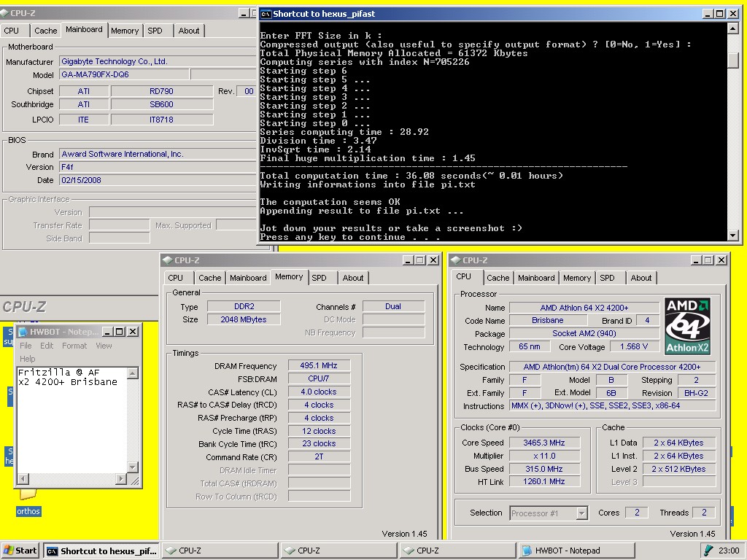Click the Core Speed value 3465.3 MHz

(544, 443)
